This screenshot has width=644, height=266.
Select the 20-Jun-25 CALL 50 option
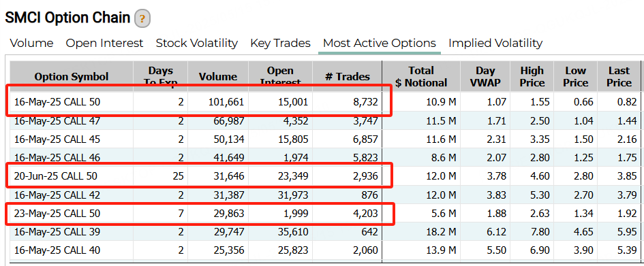tap(56, 177)
